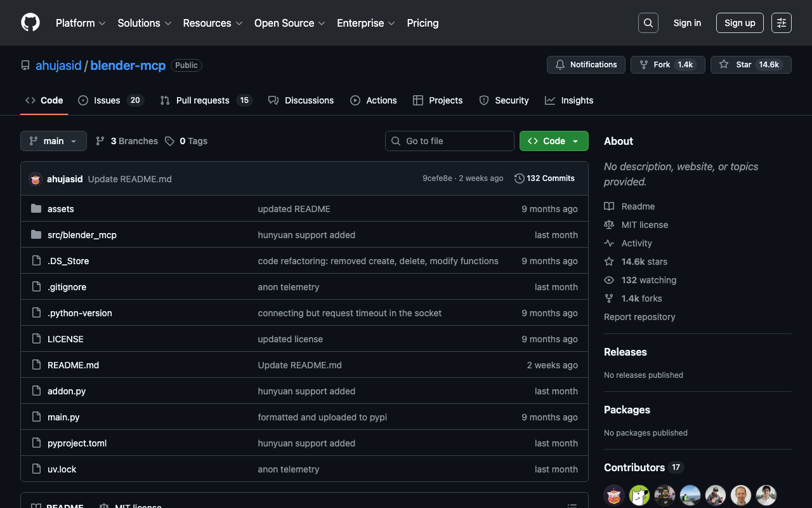Expand the Platform navigation menu
Screen dimensions: 812x508
coord(81,23)
